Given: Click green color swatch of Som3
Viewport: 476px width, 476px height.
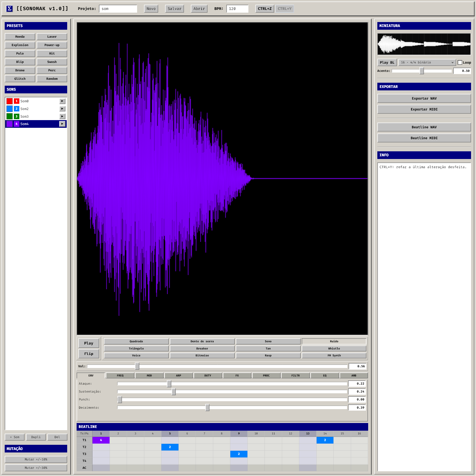Looking at the screenshot, I should (x=9, y=116).
